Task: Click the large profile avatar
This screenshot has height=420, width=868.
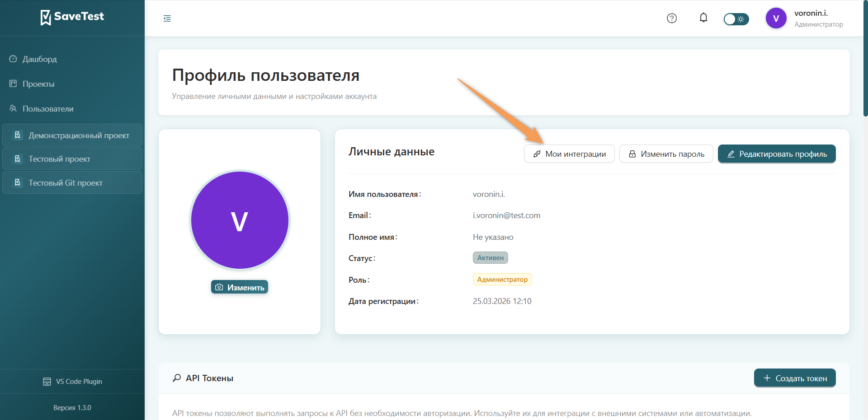Action: [x=240, y=220]
